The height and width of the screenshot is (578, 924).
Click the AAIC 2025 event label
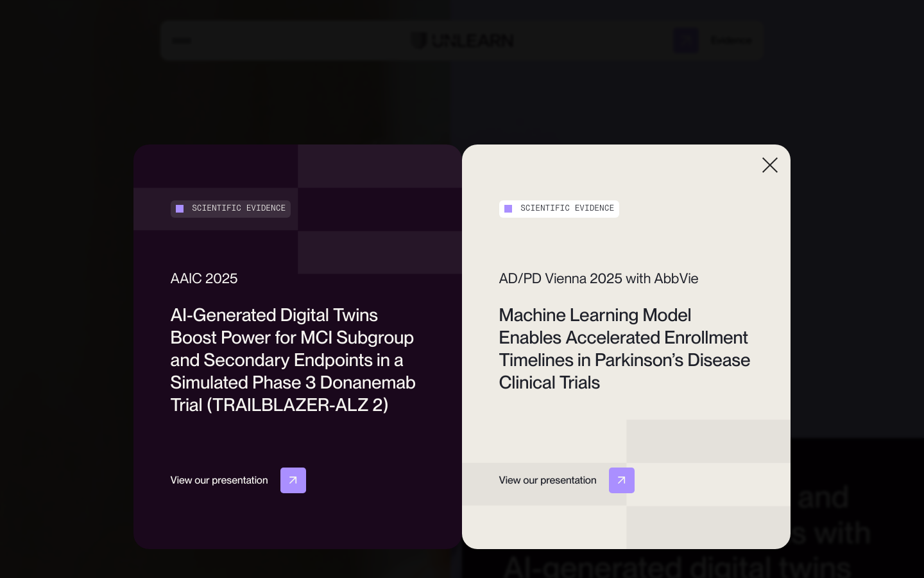click(204, 279)
